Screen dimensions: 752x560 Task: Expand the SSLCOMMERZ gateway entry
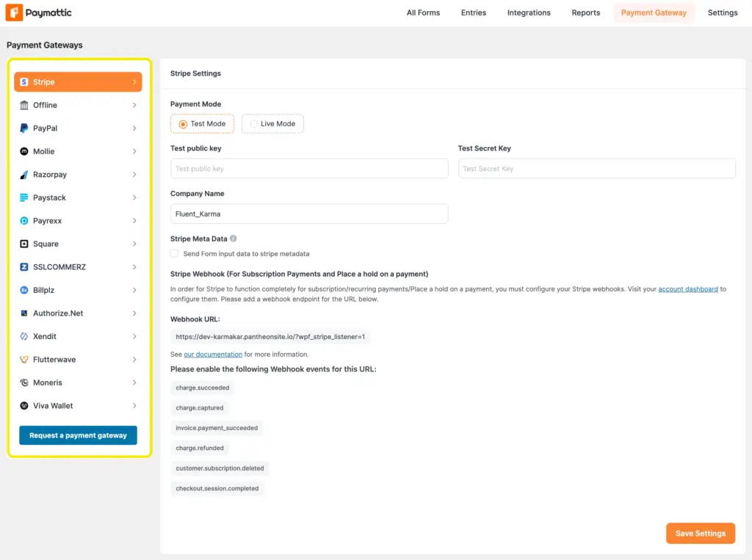point(77,266)
